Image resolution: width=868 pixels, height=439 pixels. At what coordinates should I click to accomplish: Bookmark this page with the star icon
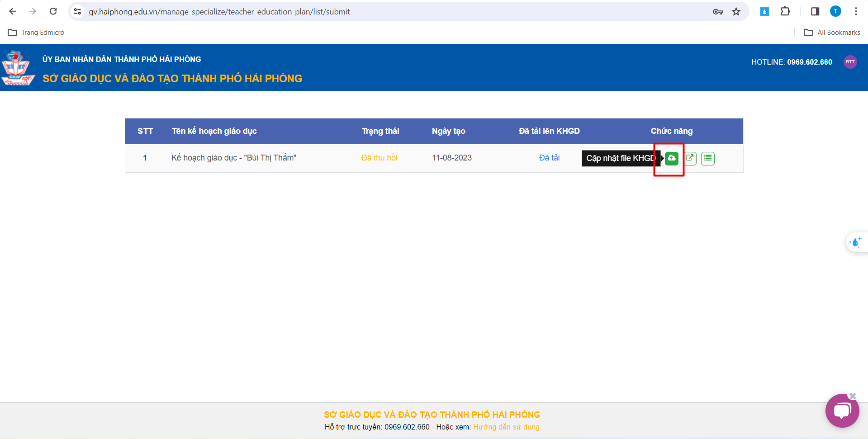tap(736, 12)
